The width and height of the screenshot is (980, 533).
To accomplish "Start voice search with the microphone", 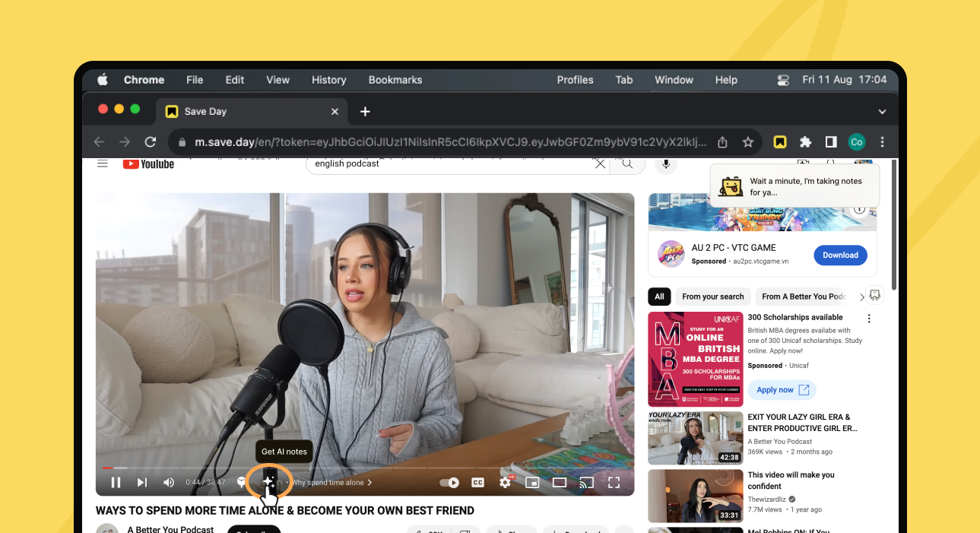I will [x=666, y=163].
